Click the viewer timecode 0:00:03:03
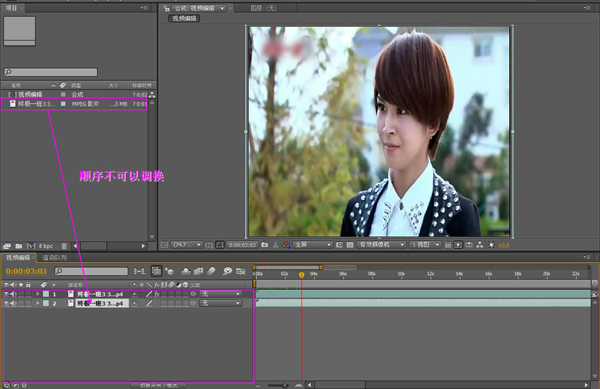 [242, 245]
